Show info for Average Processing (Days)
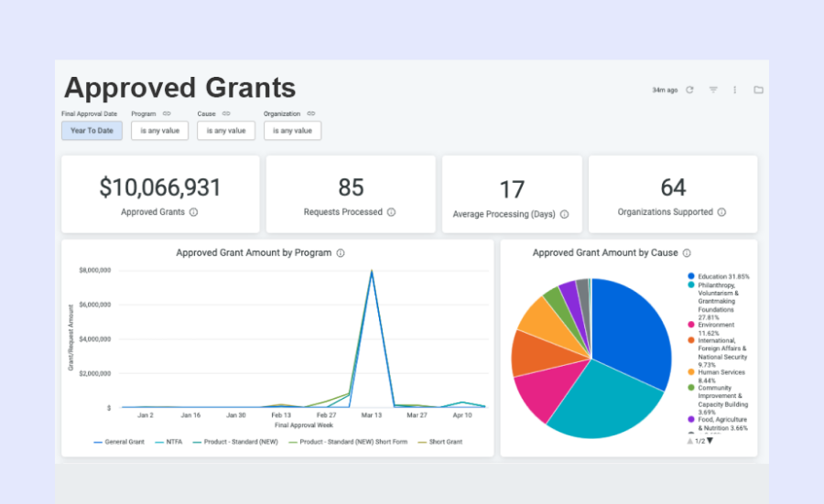The width and height of the screenshot is (824, 504). pos(564,214)
